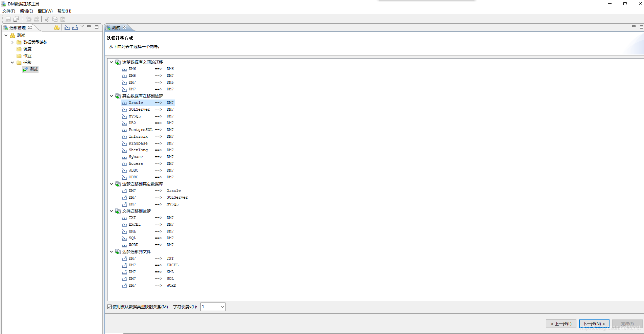Viewport: 644px width, 334px height.
Task: Select the 迁移管理 tab
Action: [x=18, y=27]
